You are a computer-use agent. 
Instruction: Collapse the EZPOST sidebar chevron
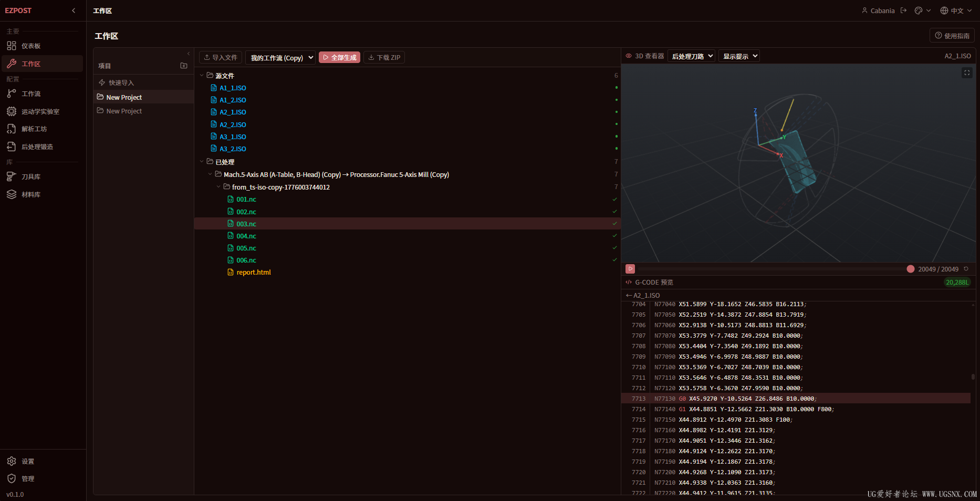[x=74, y=11]
